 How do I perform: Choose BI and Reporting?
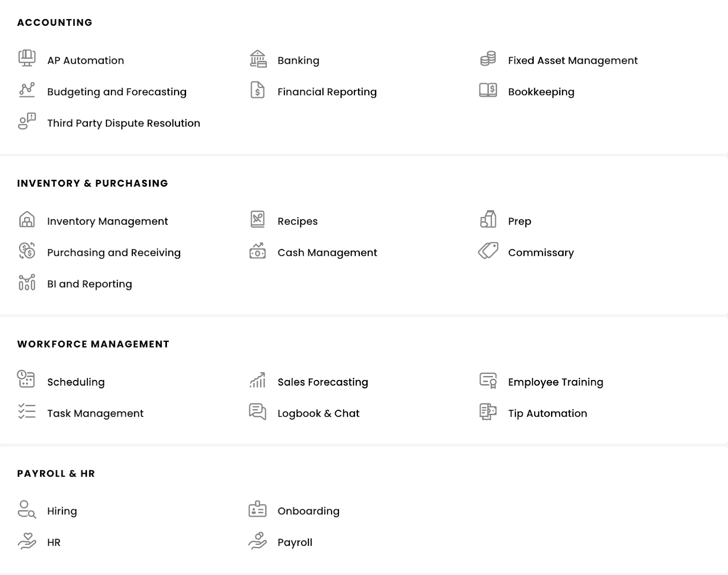click(89, 284)
